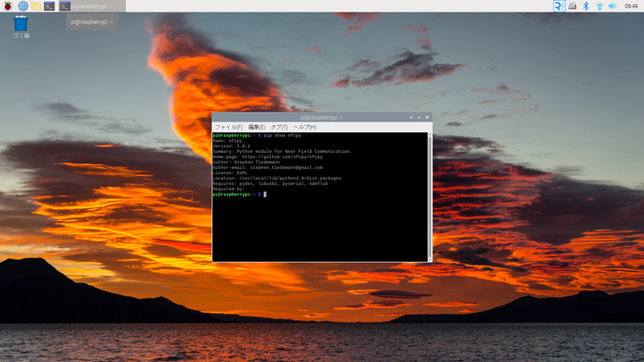Click the terminal's vertical scrollbar

pos(429,197)
